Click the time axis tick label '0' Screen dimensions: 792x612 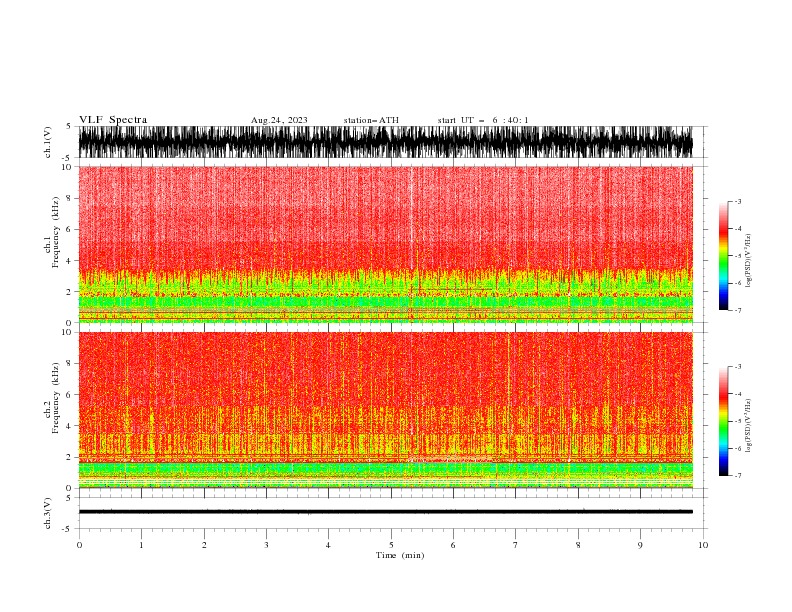79,545
